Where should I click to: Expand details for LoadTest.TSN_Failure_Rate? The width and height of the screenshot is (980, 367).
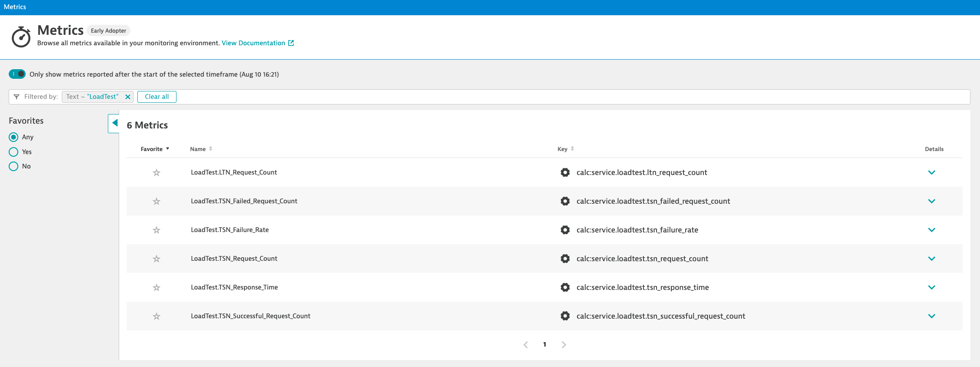coord(931,230)
